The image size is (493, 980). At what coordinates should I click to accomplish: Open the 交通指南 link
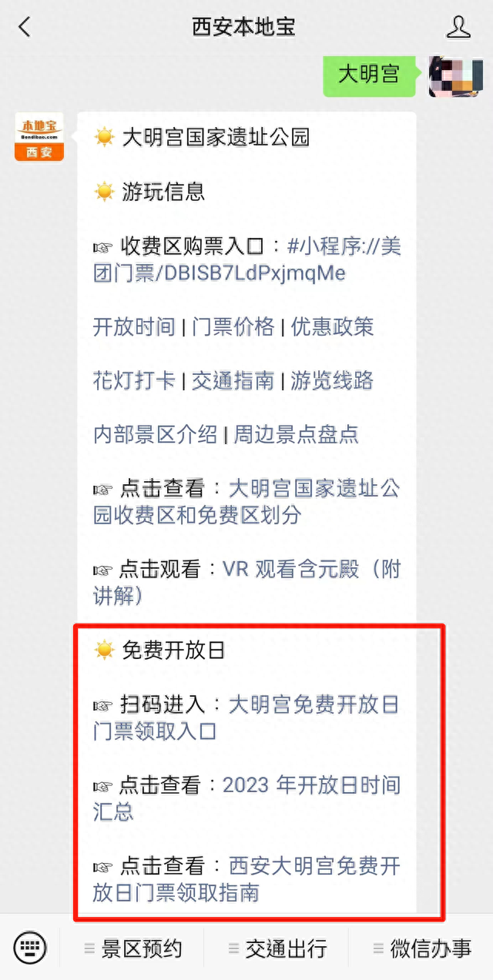tap(233, 380)
